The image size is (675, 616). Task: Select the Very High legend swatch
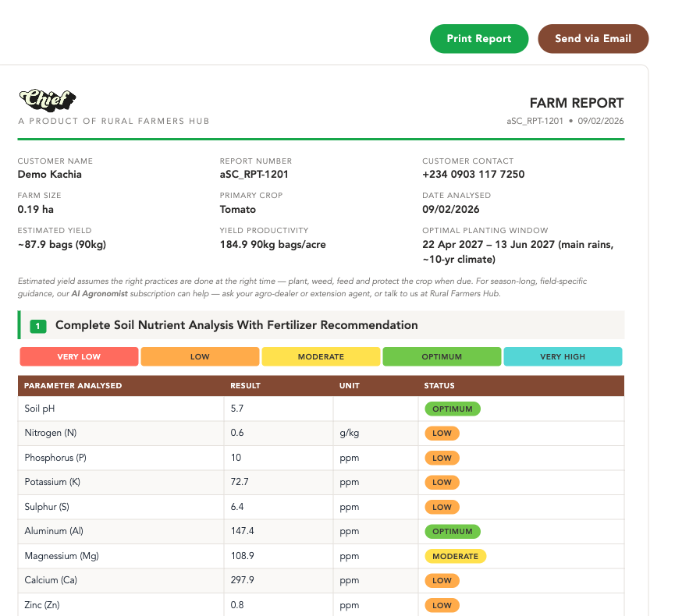point(563,356)
